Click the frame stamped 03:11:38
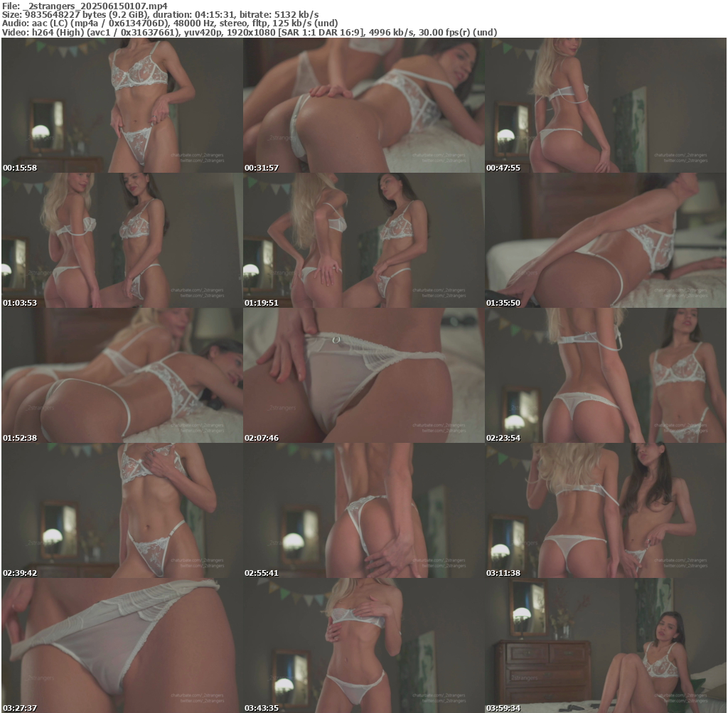Screen dimensions: 728x713 click(606, 510)
